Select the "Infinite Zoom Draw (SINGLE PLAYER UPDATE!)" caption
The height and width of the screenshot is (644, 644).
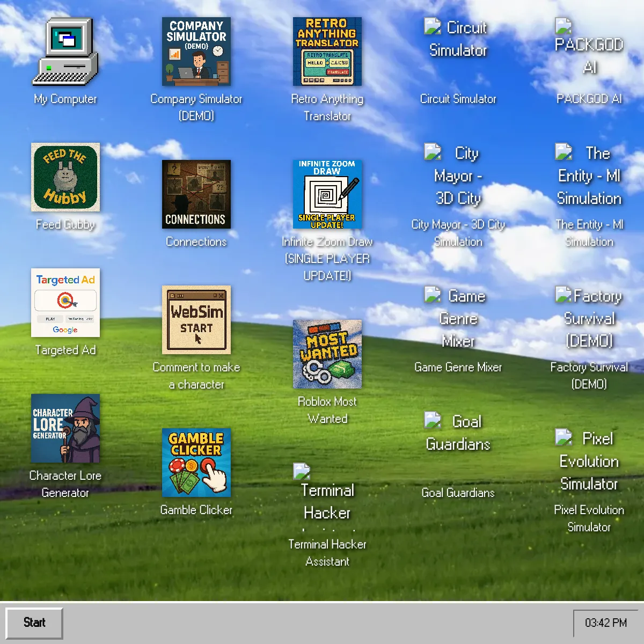pyautogui.click(x=327, y=259)
